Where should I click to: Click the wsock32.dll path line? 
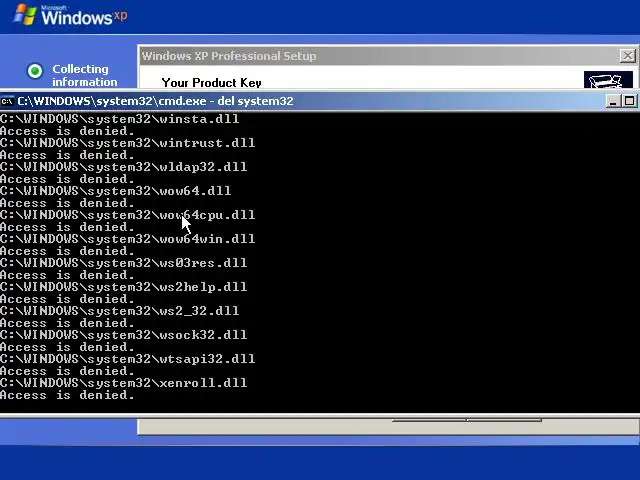point(124,336)
